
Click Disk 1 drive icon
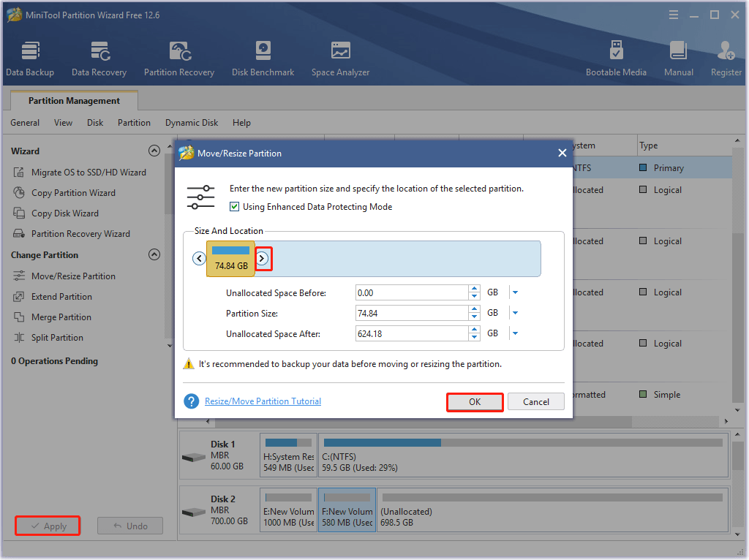193,457
